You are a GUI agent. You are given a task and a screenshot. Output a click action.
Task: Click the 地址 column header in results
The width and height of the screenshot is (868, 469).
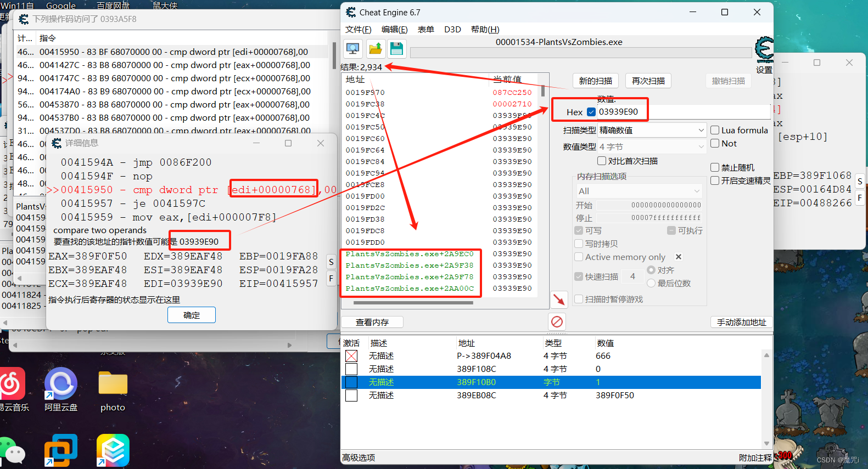click(355, 79)
